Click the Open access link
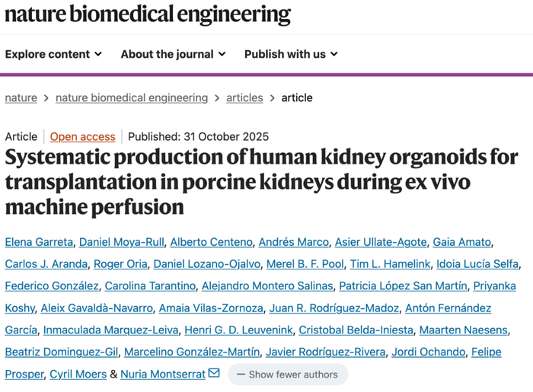 click(82, 137)
